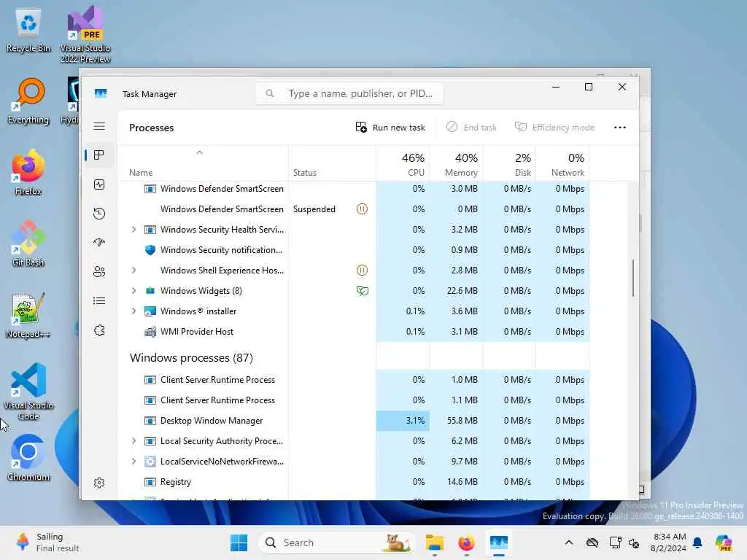Sort processes by CPU column

403,164
